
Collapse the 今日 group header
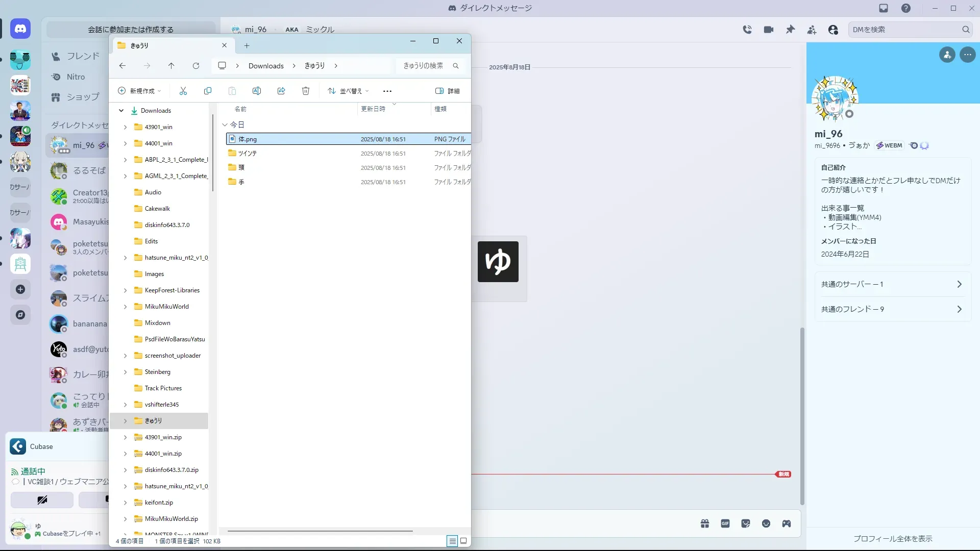(225, 124)
